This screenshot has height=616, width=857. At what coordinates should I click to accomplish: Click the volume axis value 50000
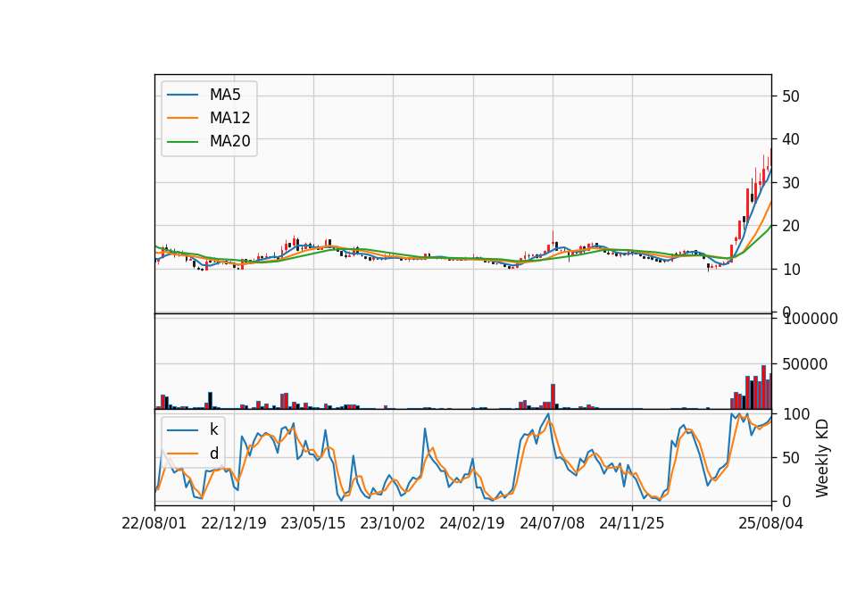point(805,364)
